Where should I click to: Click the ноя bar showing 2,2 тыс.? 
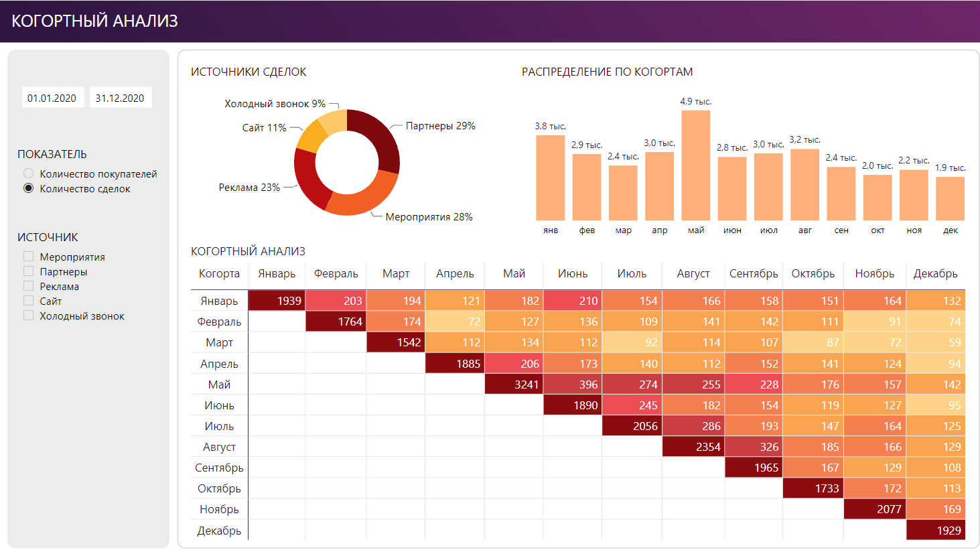tap(914, 195)
